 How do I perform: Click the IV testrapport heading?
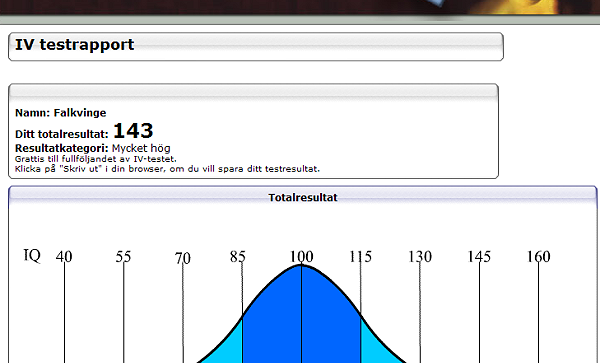coord(75,45)
